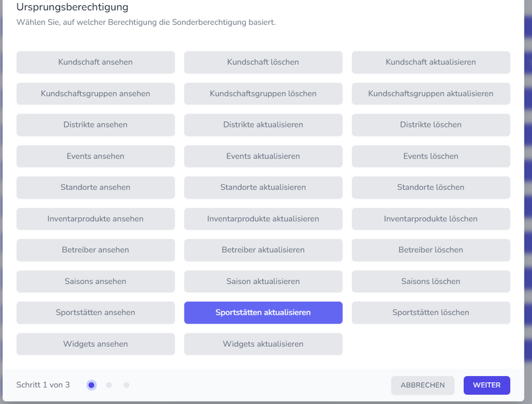Go to third step indicator dot
532x404 pixels.
(x=126, y=385)
